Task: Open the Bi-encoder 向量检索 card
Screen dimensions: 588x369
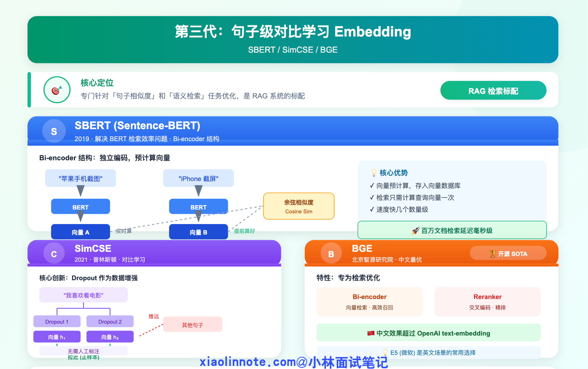Action: [369, 302]
